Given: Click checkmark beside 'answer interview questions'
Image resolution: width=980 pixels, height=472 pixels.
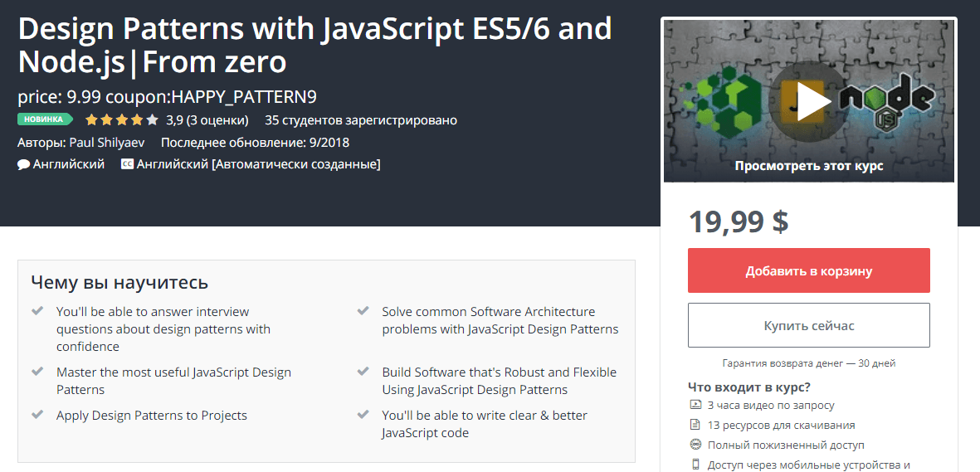Looking at the screenshot, I should point(37,311).
